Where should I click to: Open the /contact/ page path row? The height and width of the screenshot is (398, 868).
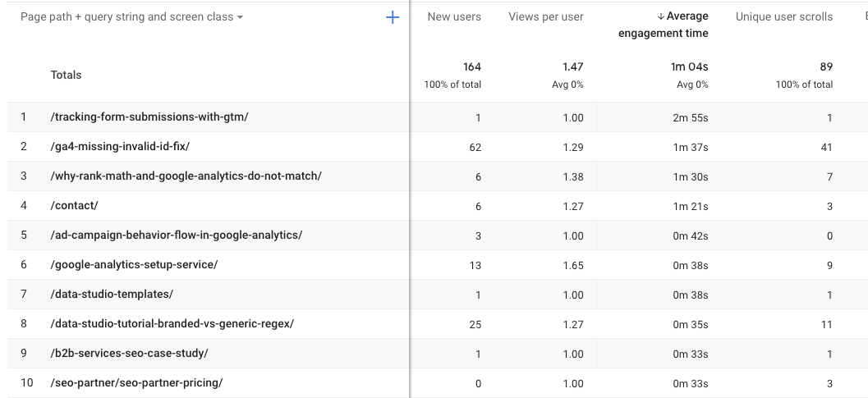(x=74, y=206)
